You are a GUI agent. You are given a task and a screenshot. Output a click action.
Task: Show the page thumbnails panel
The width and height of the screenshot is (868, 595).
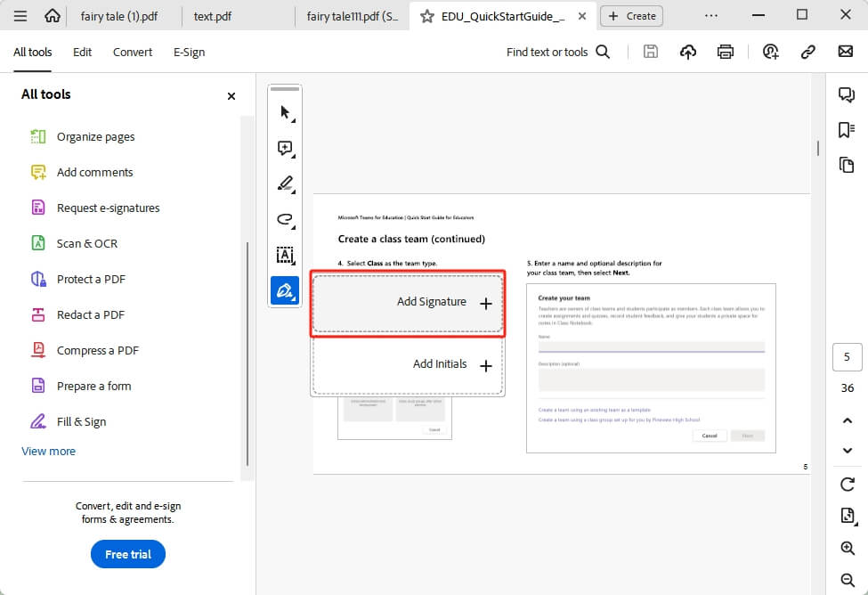point(847,165)
